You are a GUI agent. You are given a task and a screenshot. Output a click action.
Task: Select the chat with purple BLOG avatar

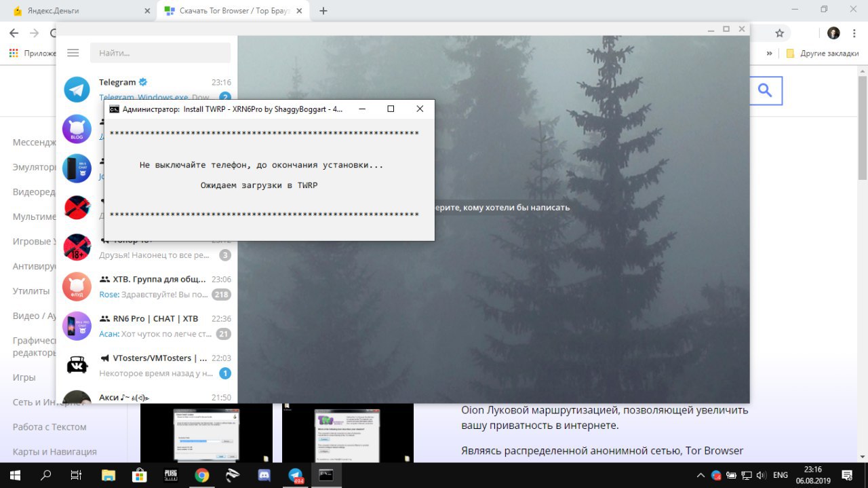point(77,129)
